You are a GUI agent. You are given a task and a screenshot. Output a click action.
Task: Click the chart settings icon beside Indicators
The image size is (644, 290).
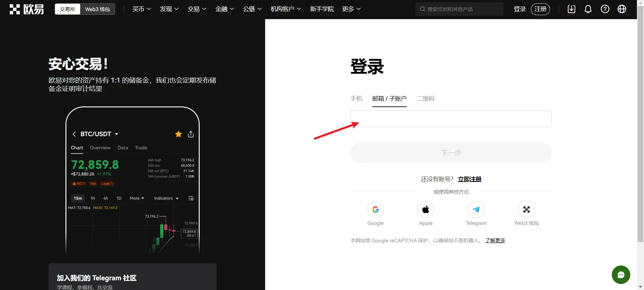pos(191,198)
